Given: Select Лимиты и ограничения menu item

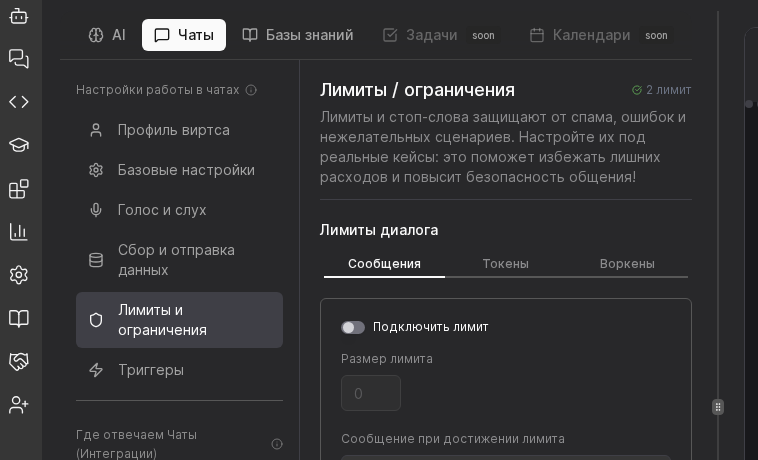Looking at the screenshot, I should tap(179, 320).
